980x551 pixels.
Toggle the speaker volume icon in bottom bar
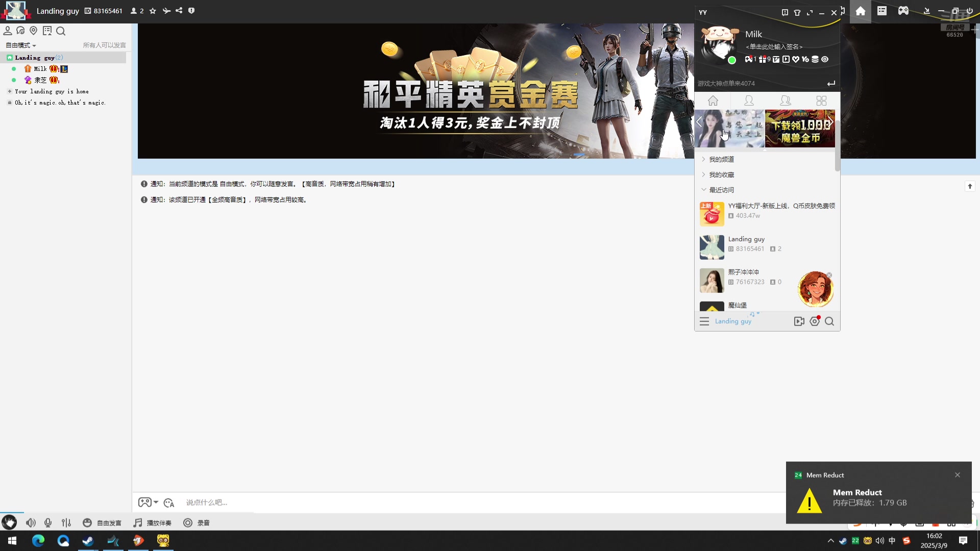pos(31,523)
